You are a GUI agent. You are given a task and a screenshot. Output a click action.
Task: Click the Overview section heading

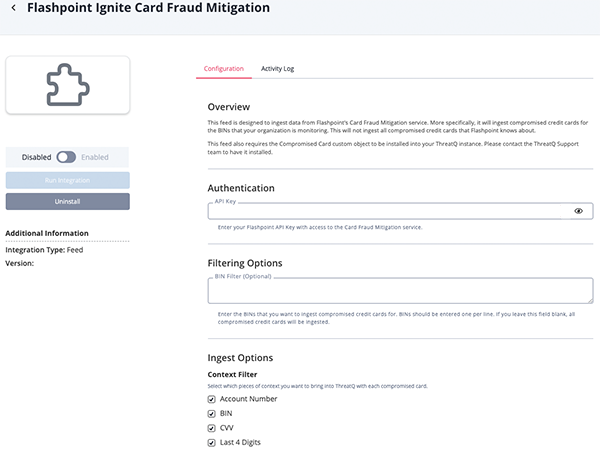click(229, 107)
